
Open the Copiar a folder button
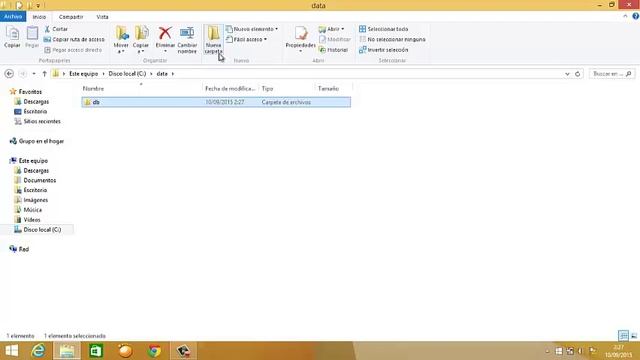click(x=141, y=40)
